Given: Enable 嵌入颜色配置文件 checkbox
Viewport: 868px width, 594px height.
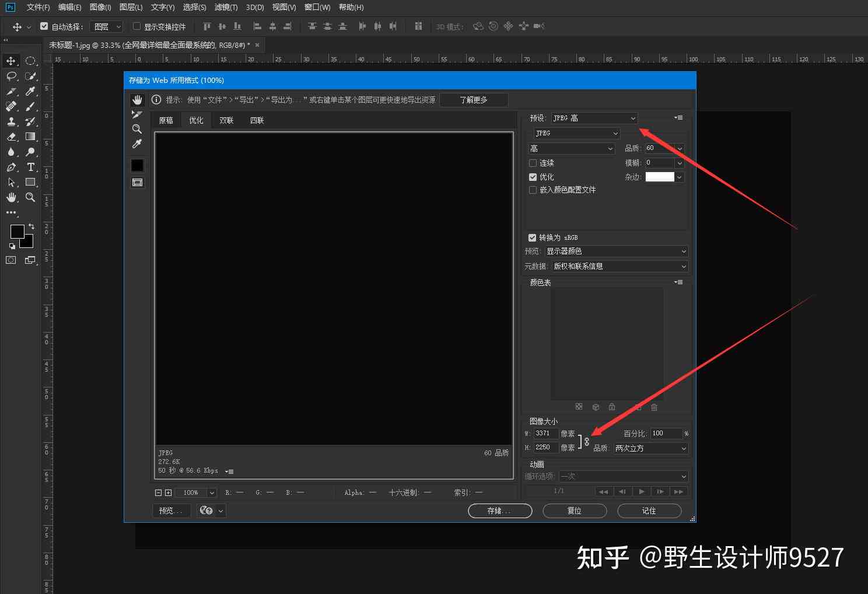Looking at the screenshot, I should pyautogui.click(x=533, y=190).
